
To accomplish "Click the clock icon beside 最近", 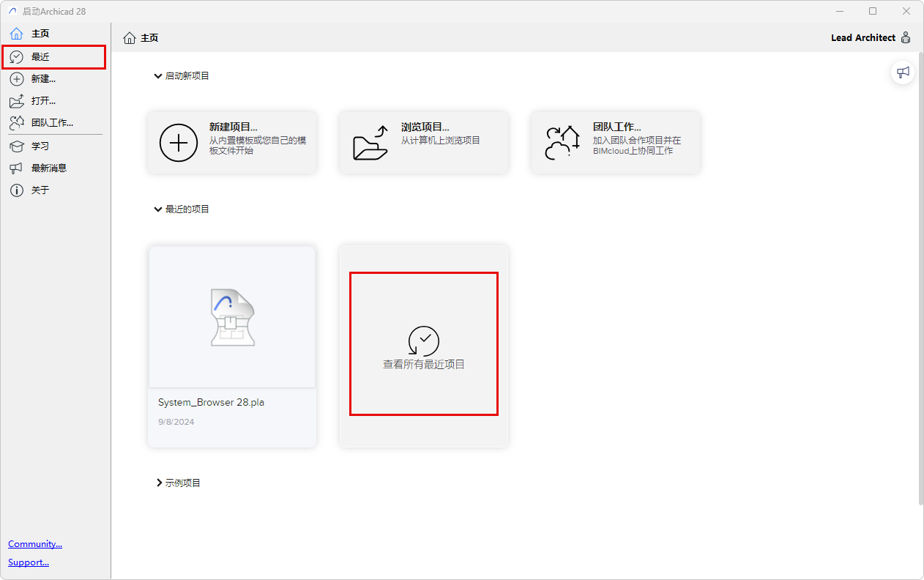I will click(16, 57).
